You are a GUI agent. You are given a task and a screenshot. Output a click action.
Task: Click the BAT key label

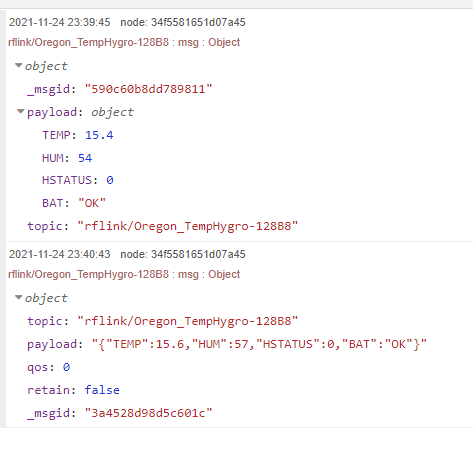click(53, 203)
